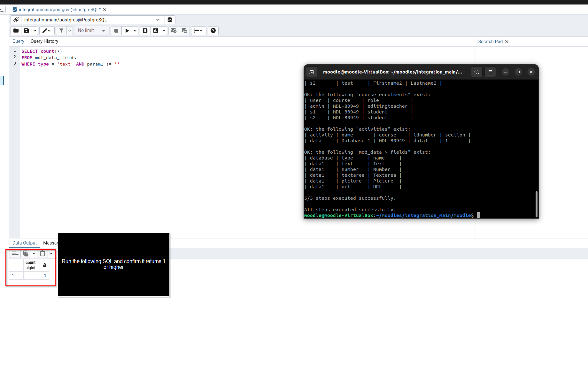Click the terminal window title bar text
The width and height of the screenshot is (588, 381).
click(x=393, y=72)
